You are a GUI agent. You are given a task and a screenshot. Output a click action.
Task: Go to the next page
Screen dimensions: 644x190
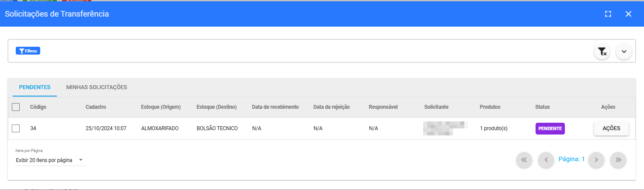[596, 160]
